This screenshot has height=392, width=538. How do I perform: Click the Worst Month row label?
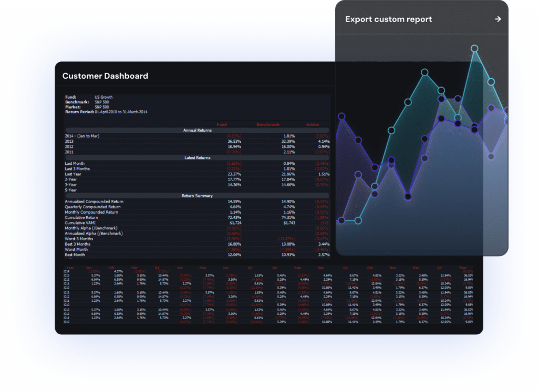tap(76, 249)
